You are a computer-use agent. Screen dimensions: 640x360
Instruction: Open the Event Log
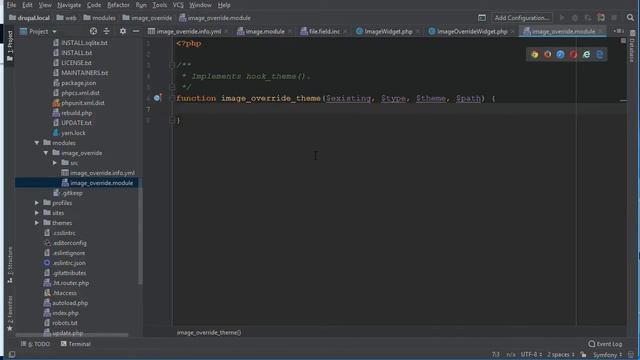coord(605,344)
